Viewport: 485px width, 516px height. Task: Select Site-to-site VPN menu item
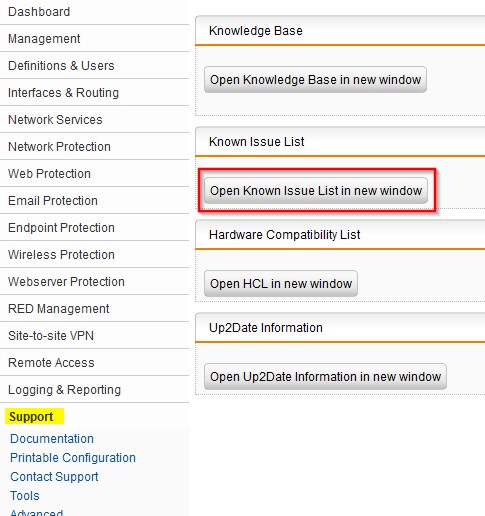94,336
